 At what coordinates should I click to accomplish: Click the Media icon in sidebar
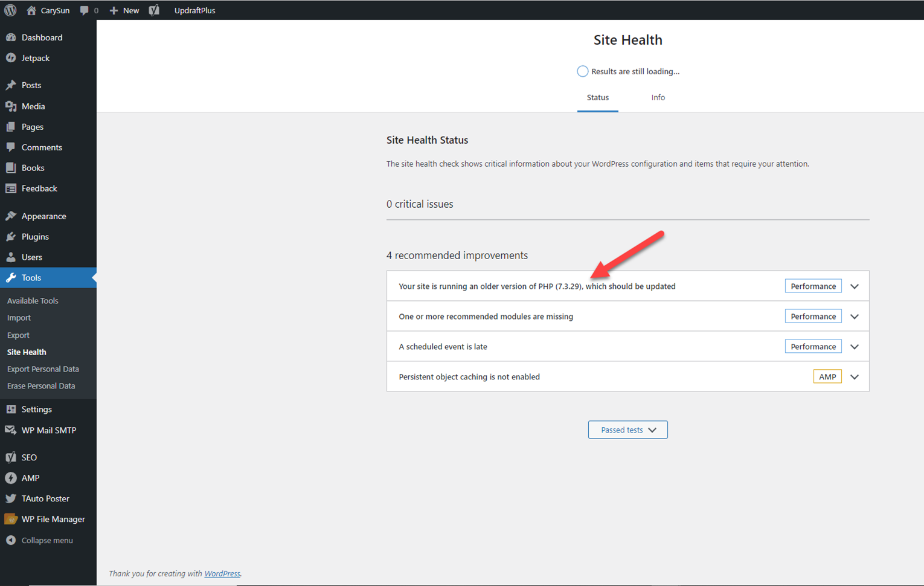pyautogui.click(x=11, y=106)
